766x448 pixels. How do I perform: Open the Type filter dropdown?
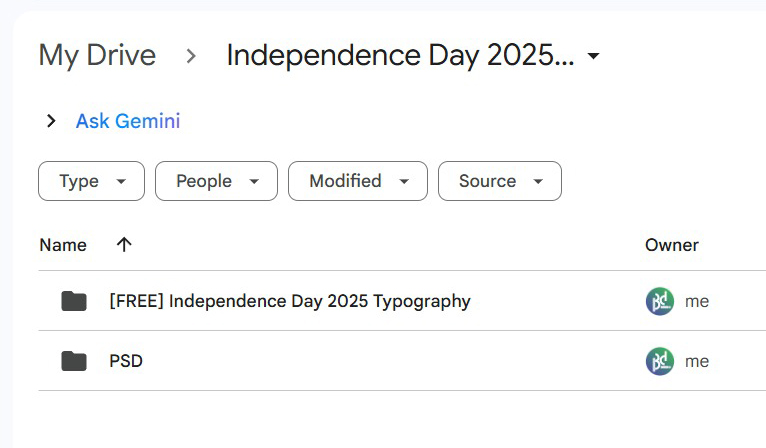91,181
